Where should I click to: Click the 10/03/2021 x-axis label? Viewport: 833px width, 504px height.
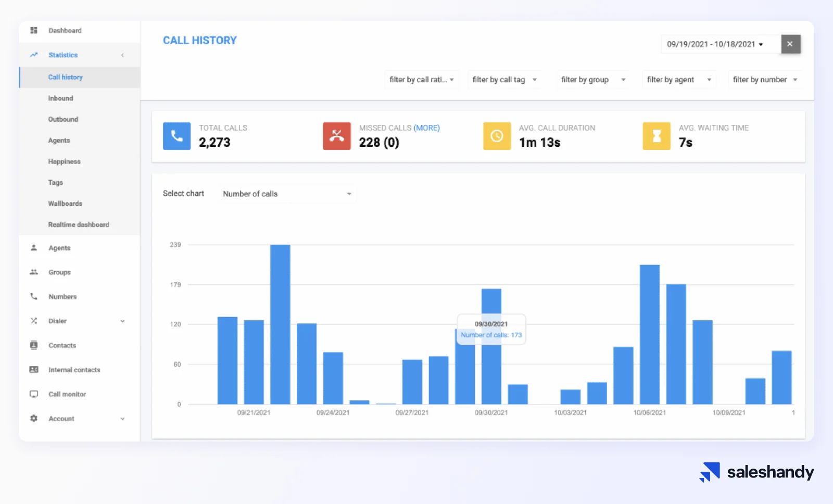(570, 413)
